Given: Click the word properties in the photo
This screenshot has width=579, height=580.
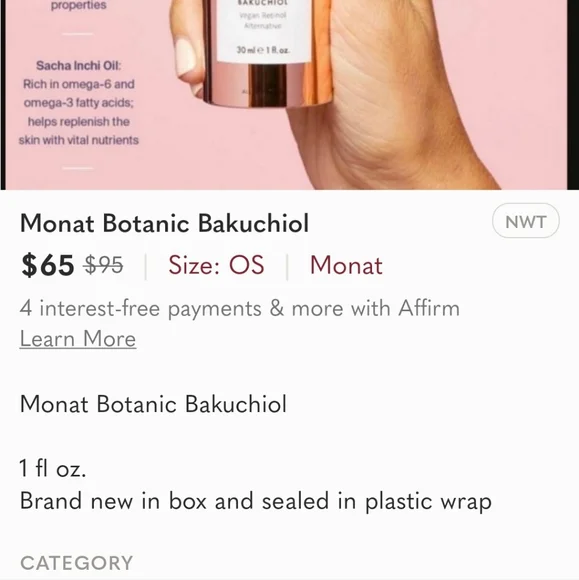Looking at the screenshot, I should (x=78, y=5).
